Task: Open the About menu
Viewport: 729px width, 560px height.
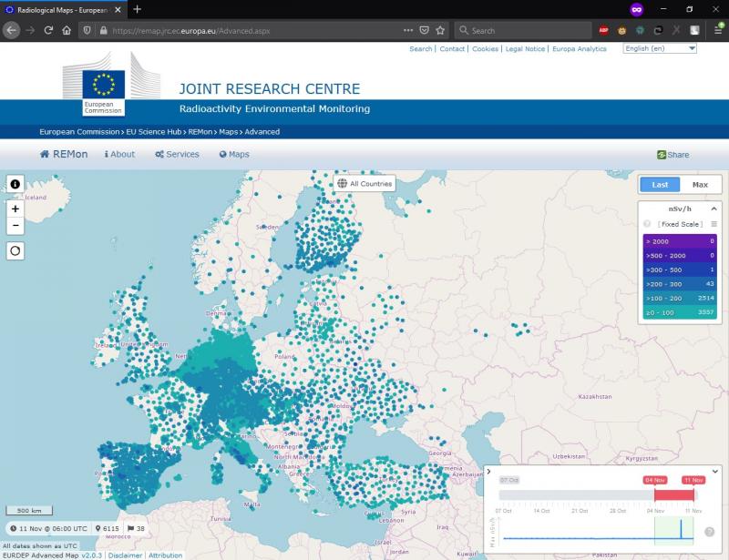Action: click(119, 154)
